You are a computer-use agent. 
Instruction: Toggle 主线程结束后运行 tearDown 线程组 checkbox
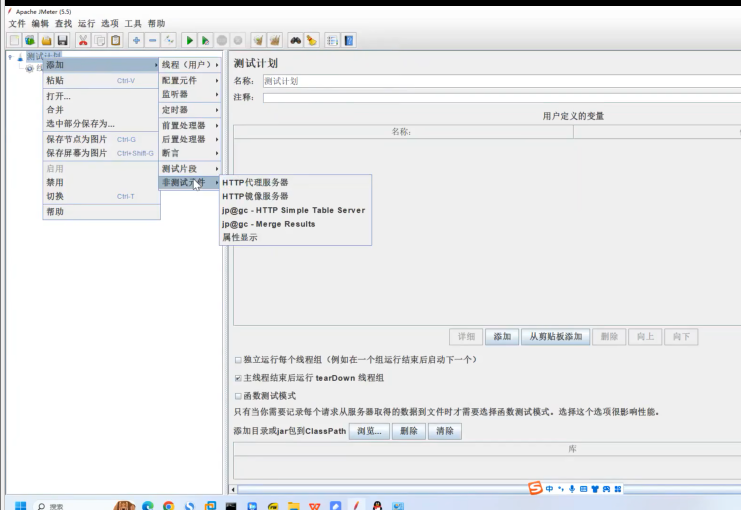pos(238,378)
